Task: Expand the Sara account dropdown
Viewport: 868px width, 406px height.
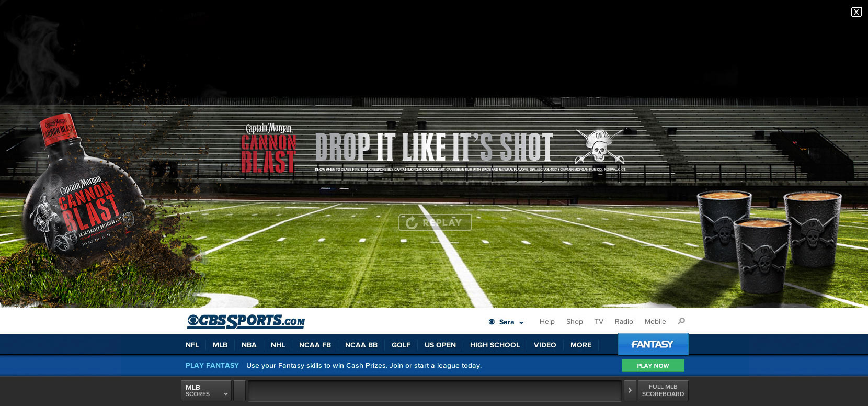Action: (x=511, y=322)
